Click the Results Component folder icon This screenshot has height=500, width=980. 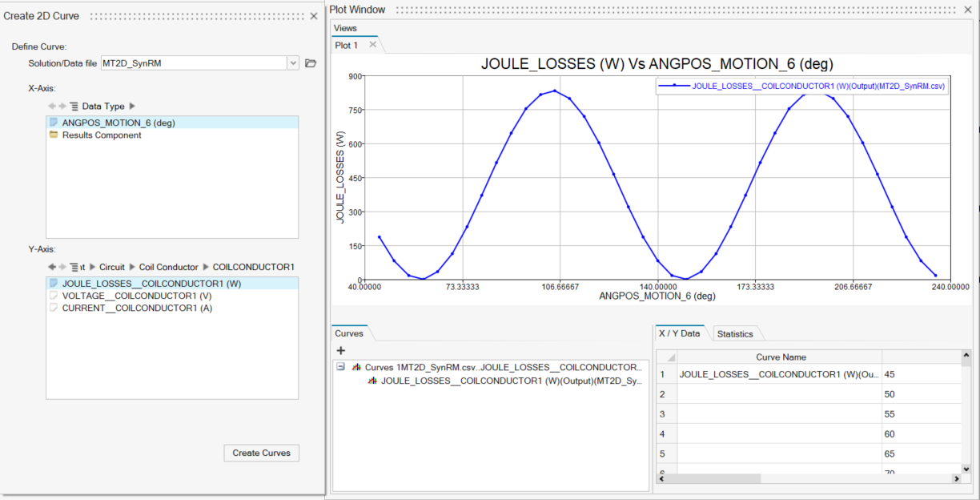coord(54,135)
